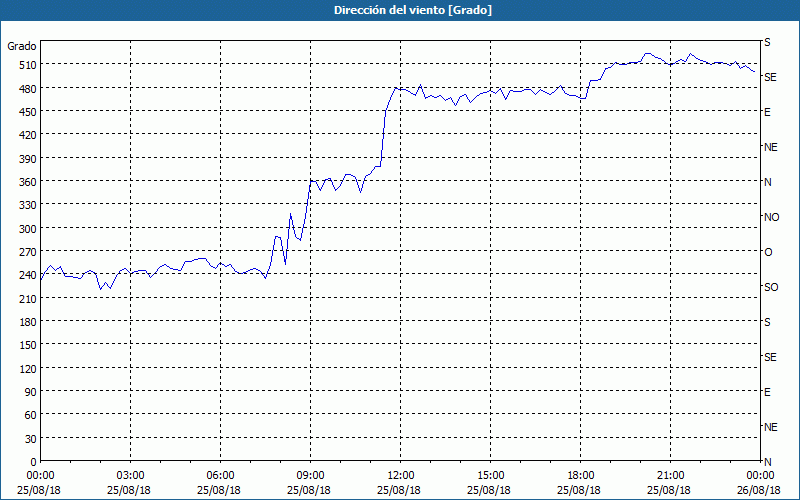Click the 'E' compass label at 450 gridline
This screenshot has width=800, height=500.
[767, 112]
